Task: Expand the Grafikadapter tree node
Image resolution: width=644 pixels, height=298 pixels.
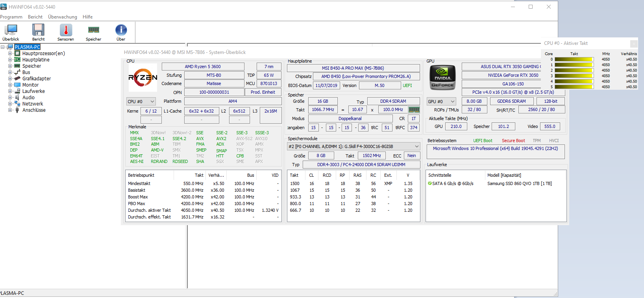Action: pyautogui.click(x=10, y=78)
